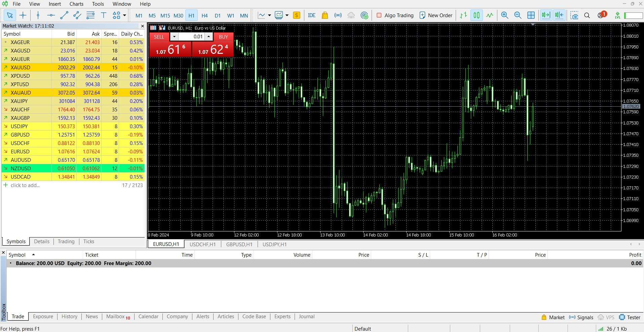Click 'click to add...' symbol field
Viewport: 644px width, 332px height.
click(x=25, y=185)
